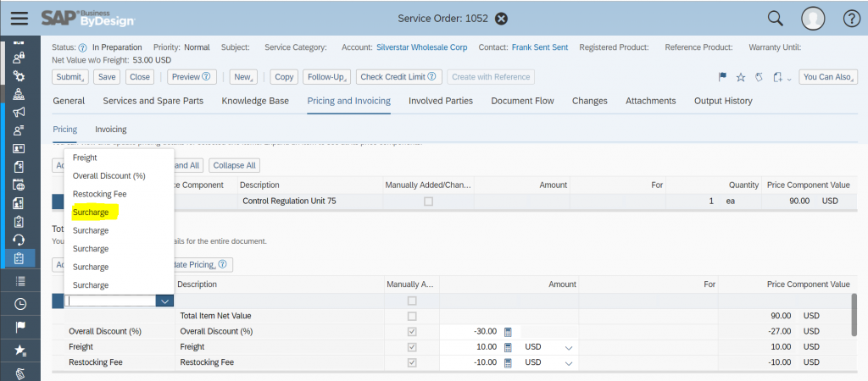Open the highlighted clipboard sidebar icon
The width and height of the screenshot is (868, 381).
pyautogui.click(x=19, y=258)
